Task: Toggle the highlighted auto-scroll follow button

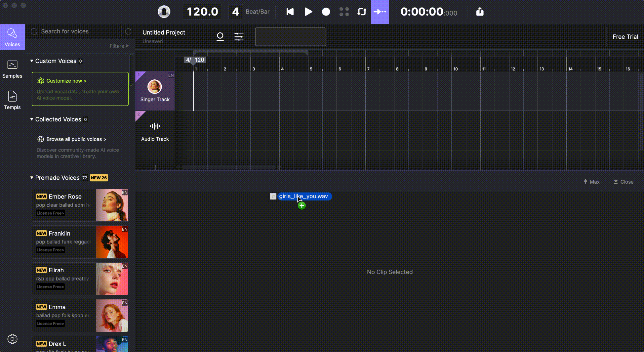Action: coord(380,12)
